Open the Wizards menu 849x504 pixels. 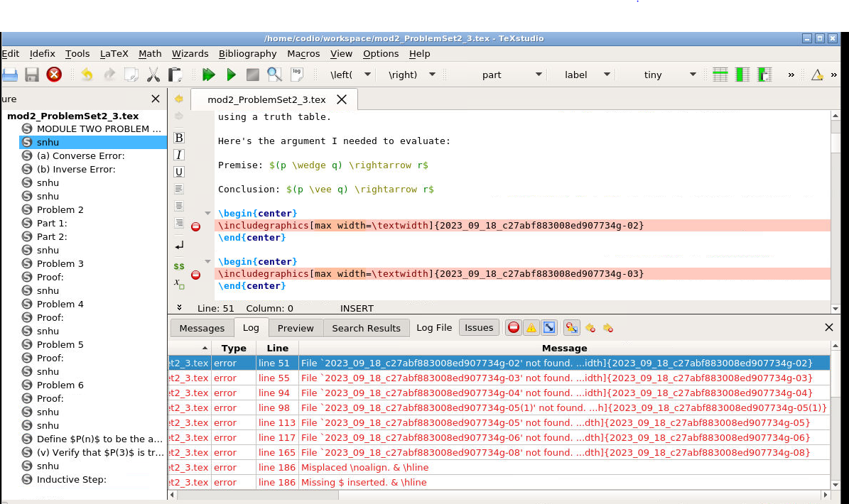pyautogui.click(x=190, y=53)
